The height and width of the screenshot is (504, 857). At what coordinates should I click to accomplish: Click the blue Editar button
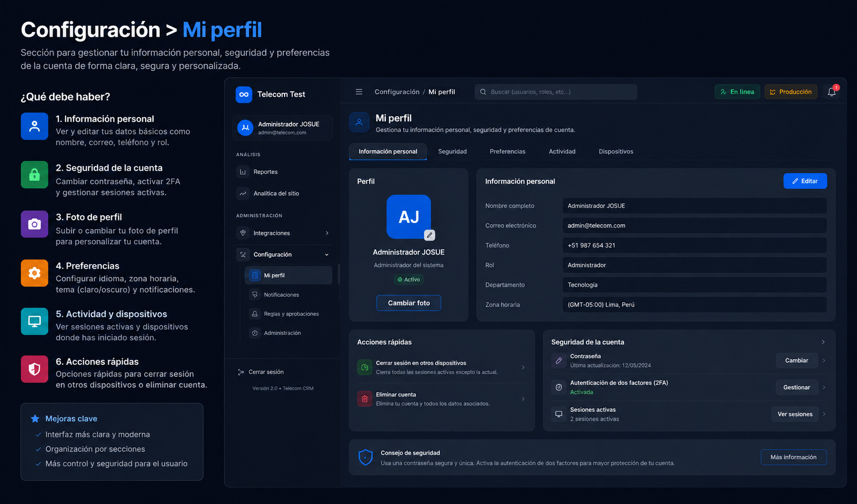[x=805, y=181]
